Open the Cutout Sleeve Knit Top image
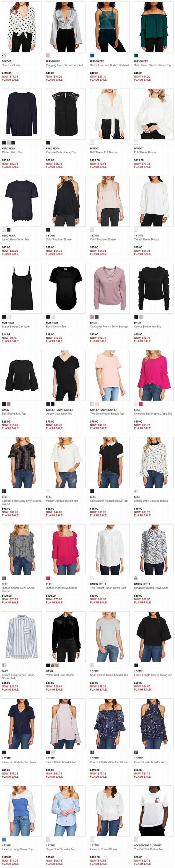 pyautogui.click(x=154, y=288)
